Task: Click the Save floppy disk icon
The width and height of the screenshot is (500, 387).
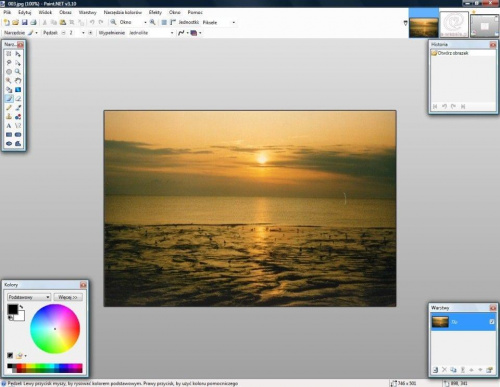Action: 24,22
